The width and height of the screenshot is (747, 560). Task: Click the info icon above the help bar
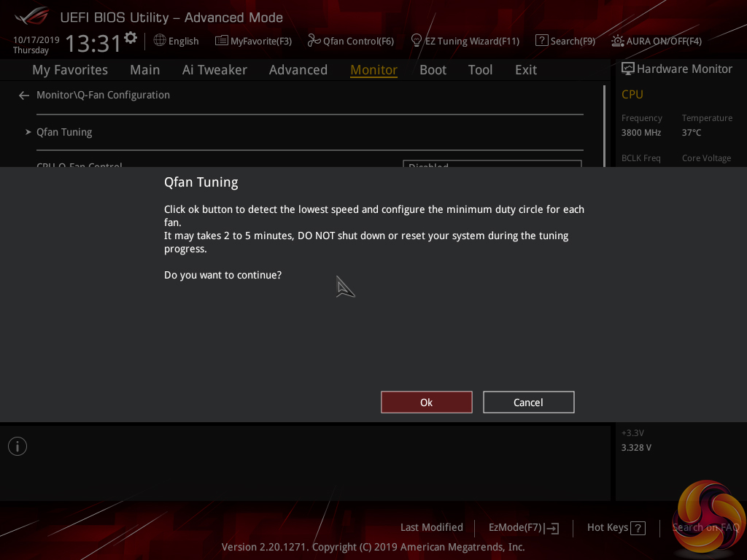(x=17, y=446)
